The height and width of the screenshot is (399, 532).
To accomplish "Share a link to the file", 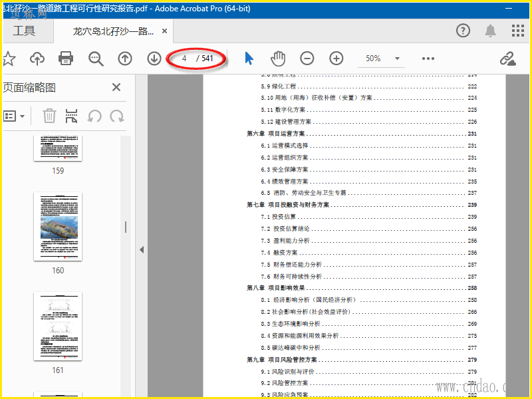I will pyautogui.click(x=508, y=59).
